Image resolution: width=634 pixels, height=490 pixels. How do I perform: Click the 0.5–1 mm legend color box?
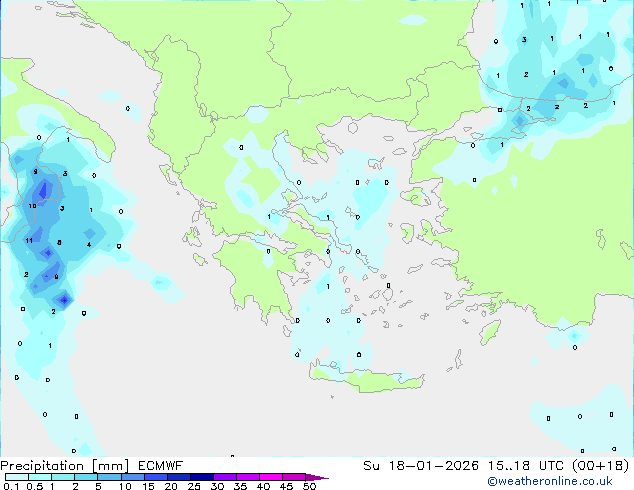click(40, 477)
